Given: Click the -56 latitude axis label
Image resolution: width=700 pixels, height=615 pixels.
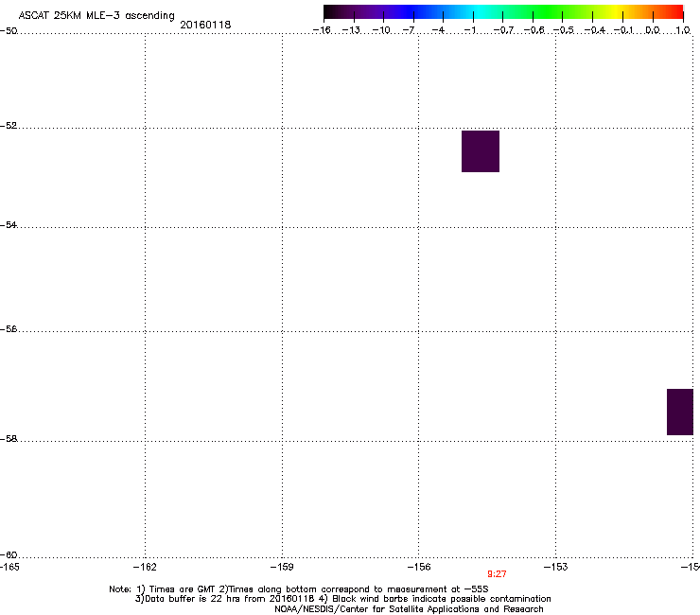Looking at the screenshot, I should [x=9, y=328].
